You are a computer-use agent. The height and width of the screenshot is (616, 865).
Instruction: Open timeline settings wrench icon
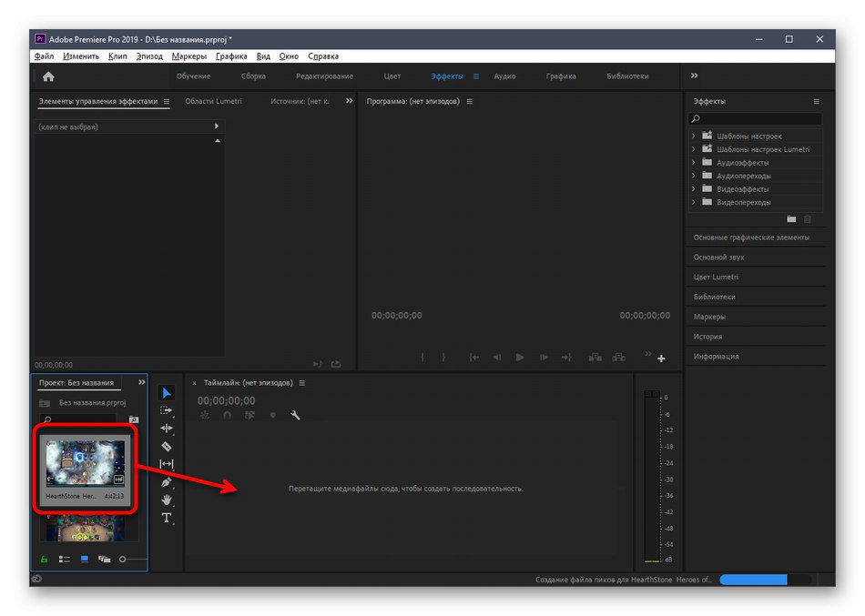tap(295, 415)
